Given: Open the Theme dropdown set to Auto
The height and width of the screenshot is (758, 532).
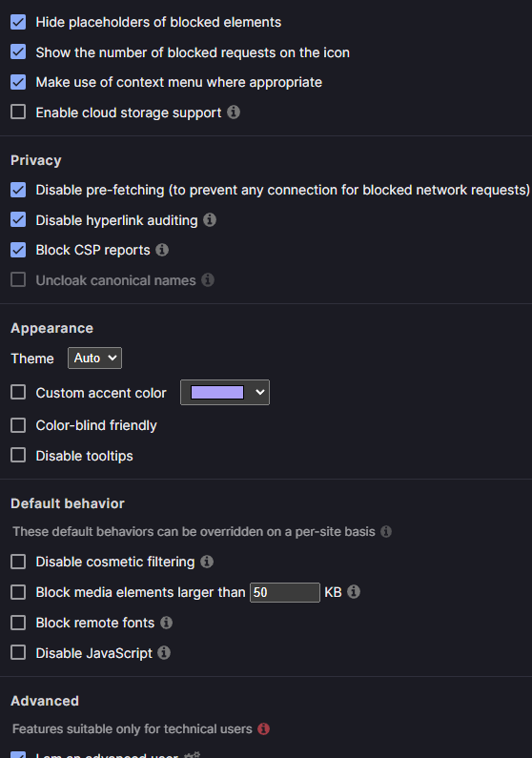Looking at the screenshot, I should coord(94,359).
